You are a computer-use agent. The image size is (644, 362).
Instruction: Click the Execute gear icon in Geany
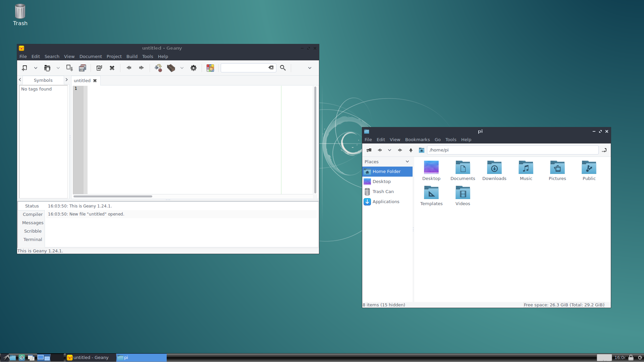point(194,68)
